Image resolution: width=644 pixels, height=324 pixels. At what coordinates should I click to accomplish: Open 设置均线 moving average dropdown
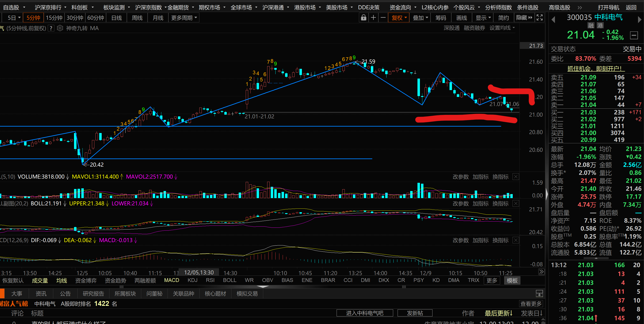point(502,28)
